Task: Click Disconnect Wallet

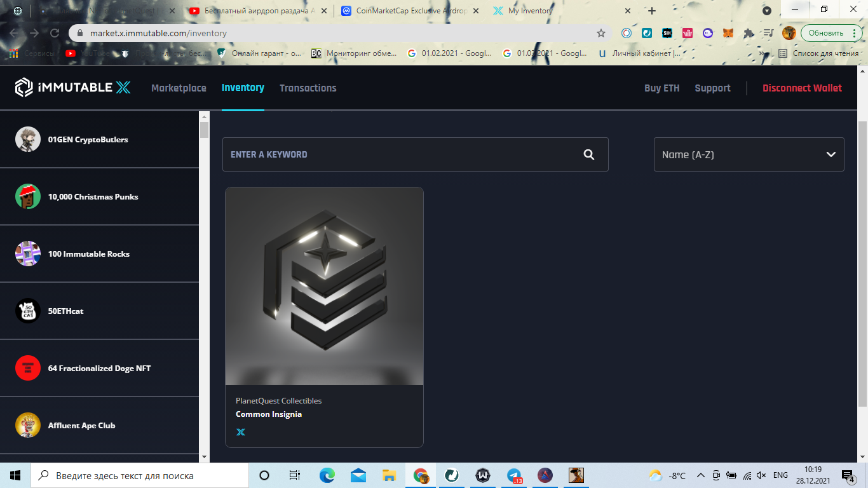Action: pyautogui.click(x=803, y=88)
